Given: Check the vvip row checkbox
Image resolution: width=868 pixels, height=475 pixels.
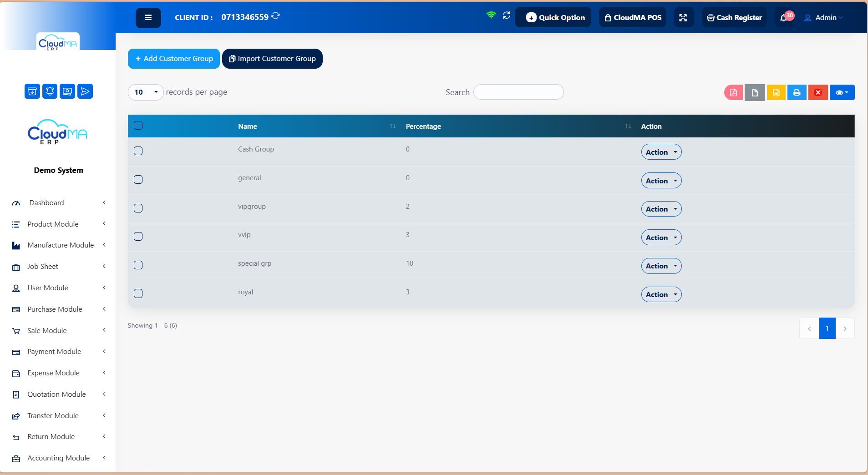Looking at the screenshot, I should pyautogui.click(x=138, y=237).
